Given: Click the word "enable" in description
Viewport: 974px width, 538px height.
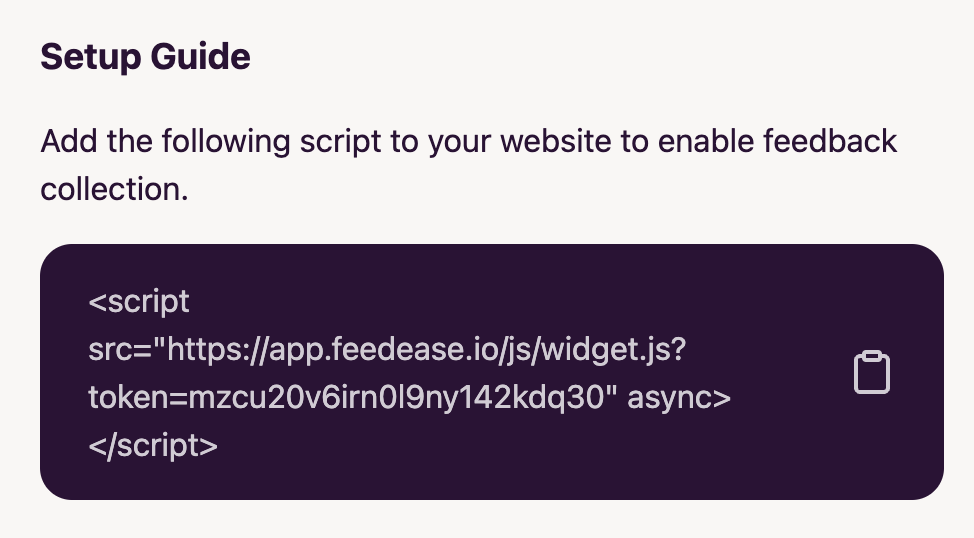Looking at the screenshot, I should (706, 141).
